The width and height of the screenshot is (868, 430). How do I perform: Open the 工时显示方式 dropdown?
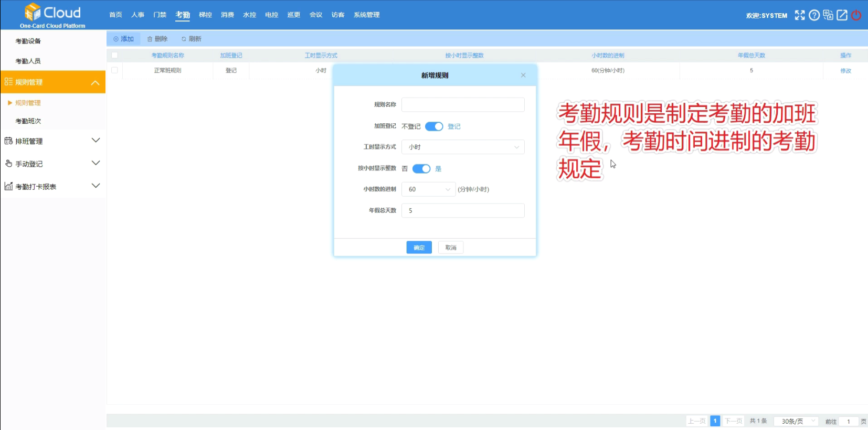tap(462, 147)
